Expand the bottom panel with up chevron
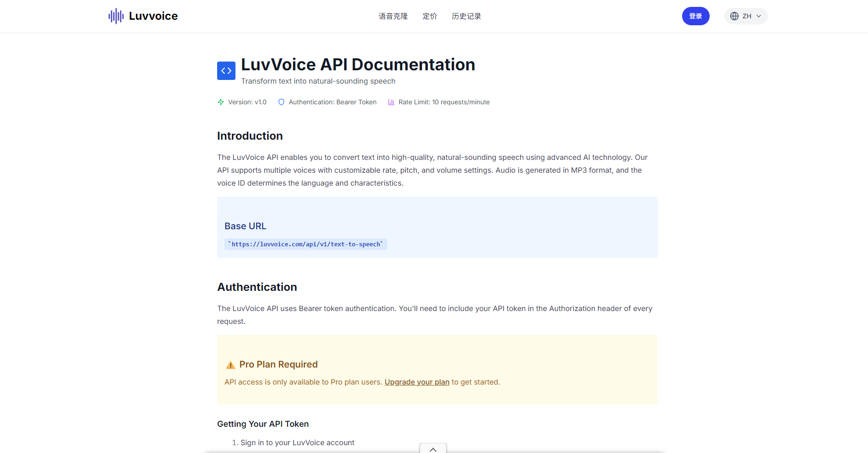This screenshot has width=868, height=453. 433,449
